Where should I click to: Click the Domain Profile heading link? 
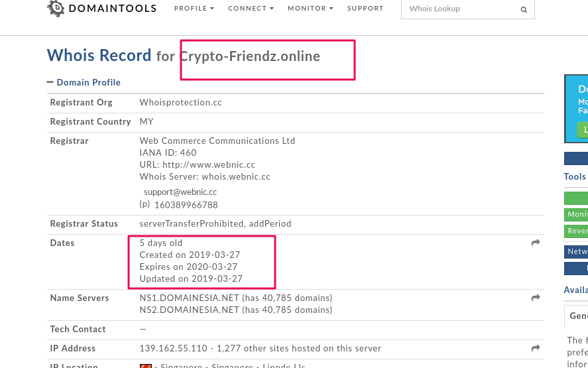tap(89, 82)
